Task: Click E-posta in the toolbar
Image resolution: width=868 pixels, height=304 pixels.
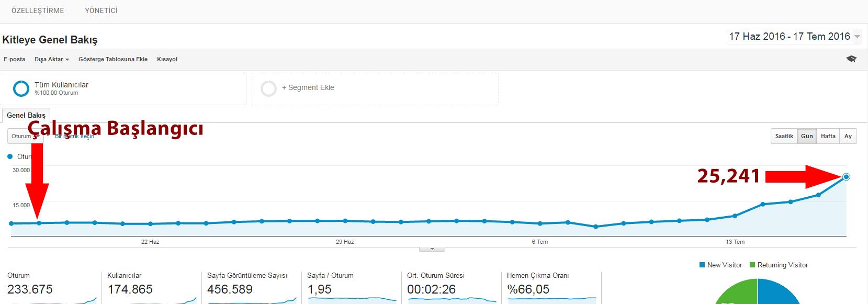Action: point(14,59)
